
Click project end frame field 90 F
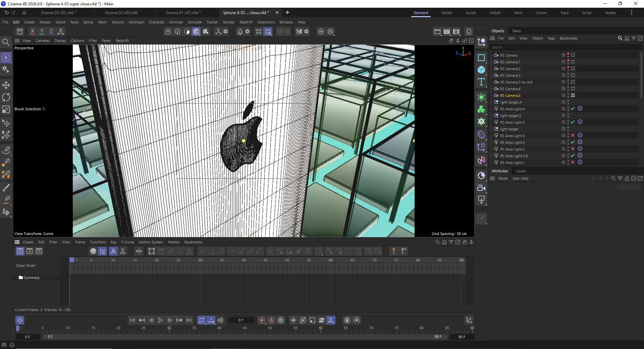[x=462, y=337]
